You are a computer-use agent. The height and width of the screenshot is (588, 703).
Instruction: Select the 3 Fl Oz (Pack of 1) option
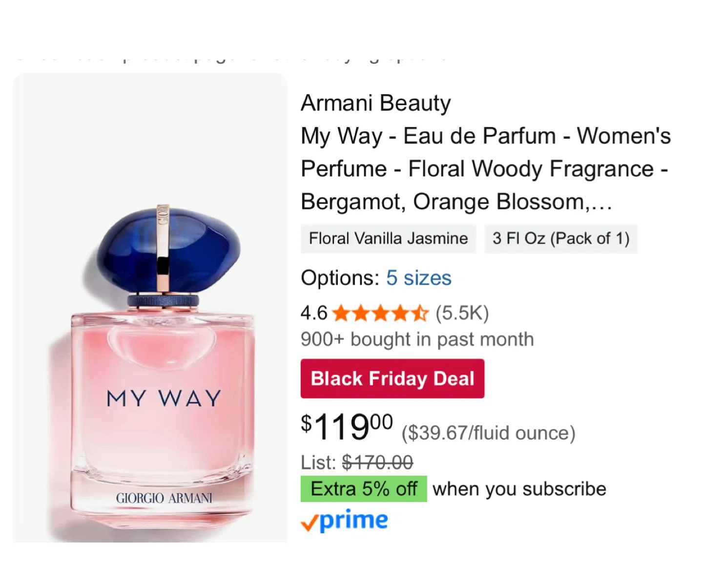pos(560,238)
